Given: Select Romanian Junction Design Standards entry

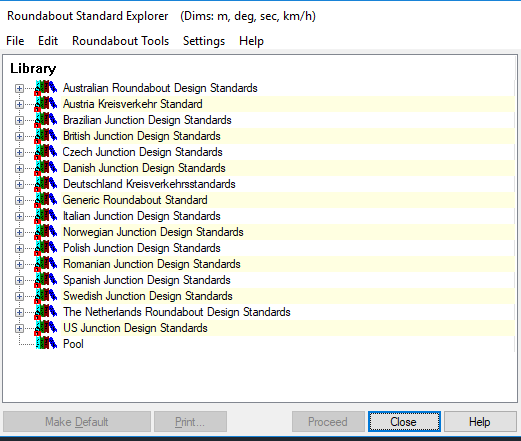Looking at the screenshot, I should [152, 264].
